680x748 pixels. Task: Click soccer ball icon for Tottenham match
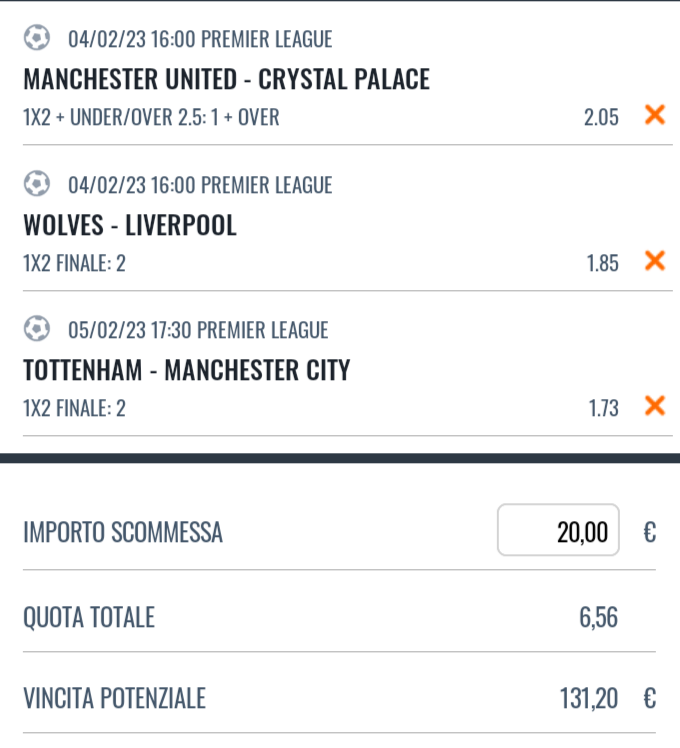click(37, 329)
